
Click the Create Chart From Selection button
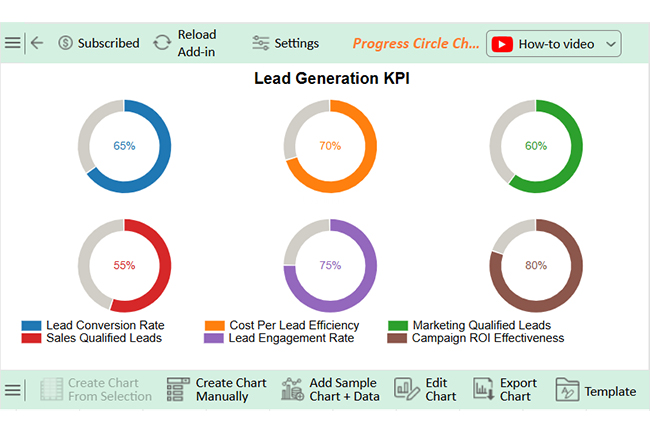pos(96,390)
